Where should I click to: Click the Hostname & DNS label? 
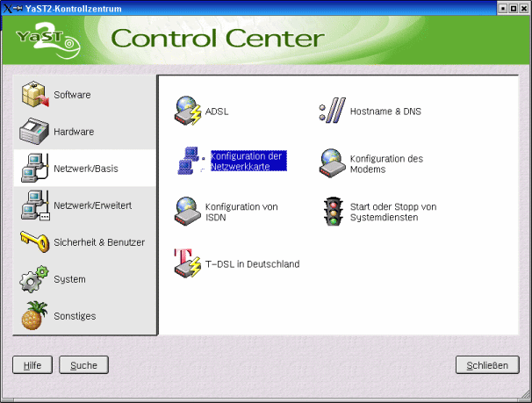[x=385, y=112]
